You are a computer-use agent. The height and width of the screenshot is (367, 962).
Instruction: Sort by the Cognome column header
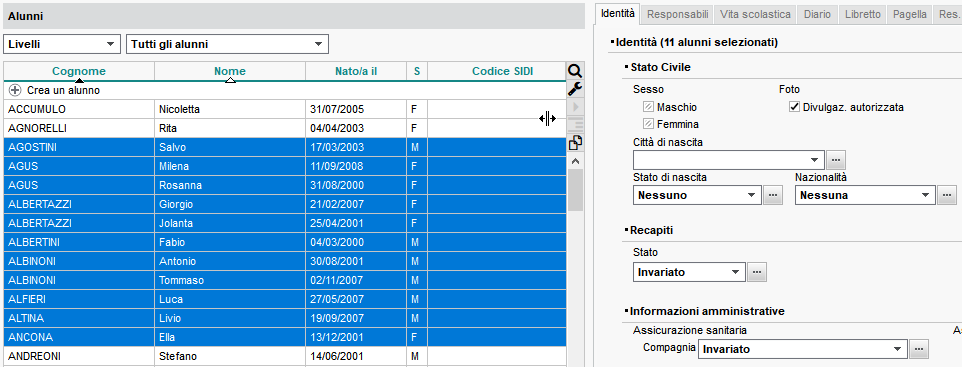point(79,71)
